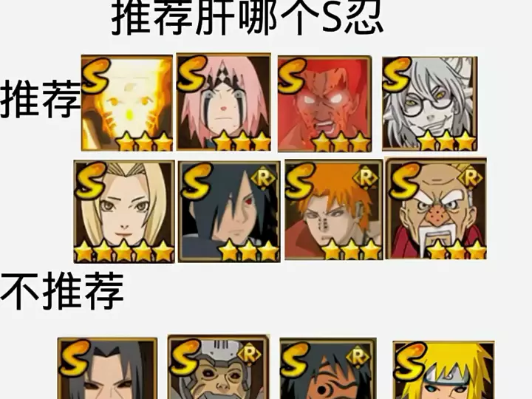Click the R badge on the Obito card
Image resolution: width=532 pixels, height=399 pixels.
pyautogui.click(x=358, y=357)
